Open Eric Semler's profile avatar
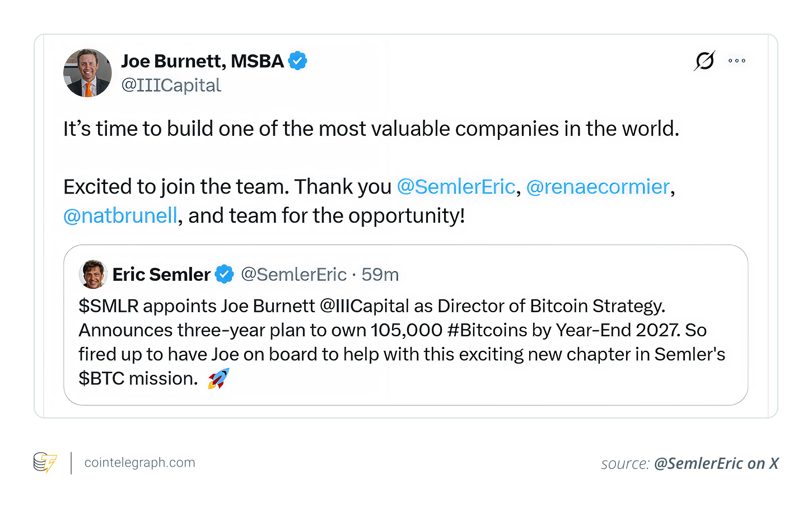The height and width of the screenshot is (508, 812). [93, 274]
